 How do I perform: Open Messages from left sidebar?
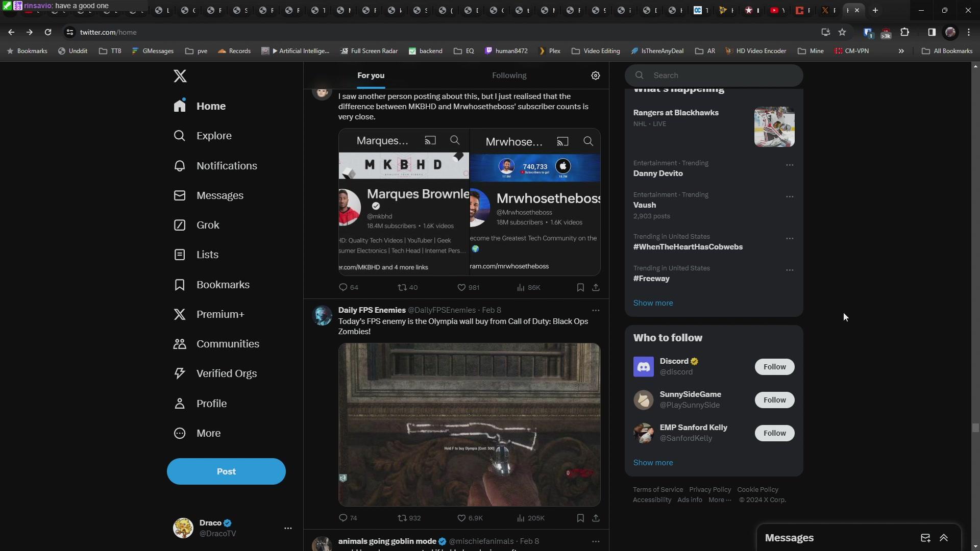(208, 195)
